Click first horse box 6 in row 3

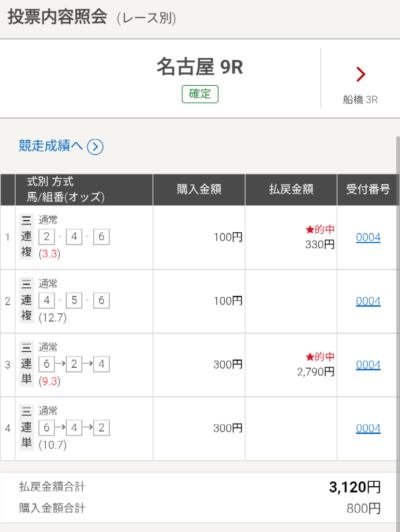(x=47, y=364)
